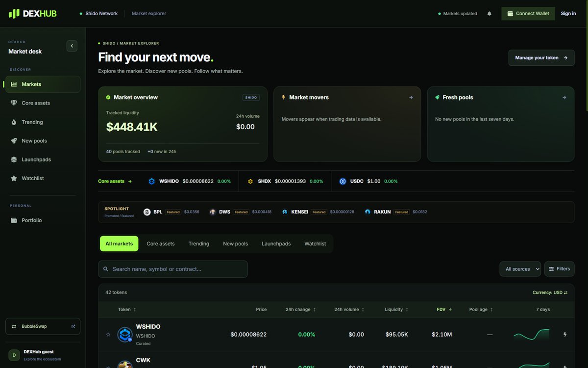Click BPL spotlight token
Screen dimensions: 588x368
tap(171, 212)
